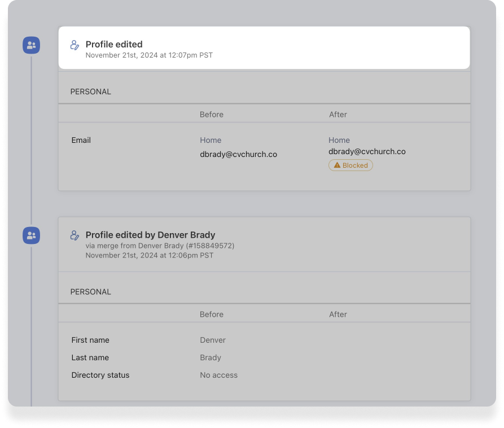The height and width of the screenshot is (428, 504).
Task: Click the Home label in the Email Before column
Action: coord(211,140)
